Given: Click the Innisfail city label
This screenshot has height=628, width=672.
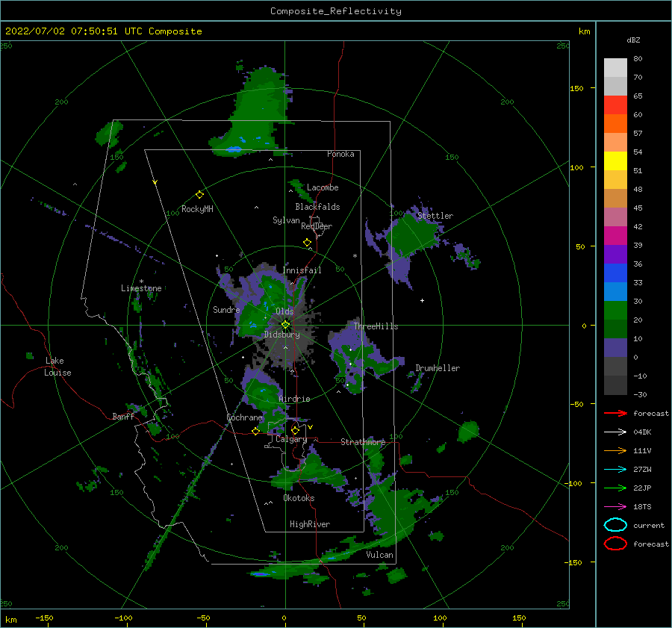Looking at the screenshot, I should click(x=302, y=270).
